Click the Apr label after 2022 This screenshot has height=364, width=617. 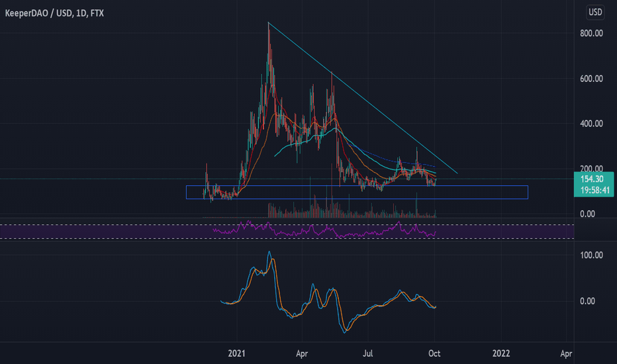[566, 353]
